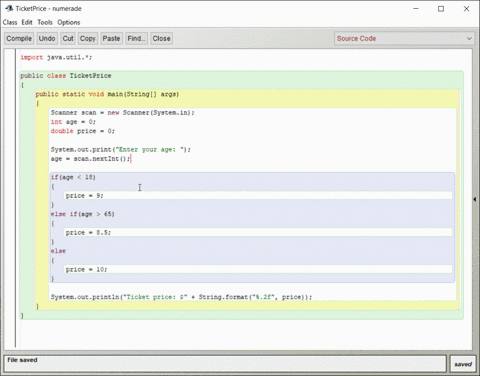Viewport: 480px width, 376px height.
Task: Click the 'age = scan.nextInt();' line
Action: tap(91, 159)
